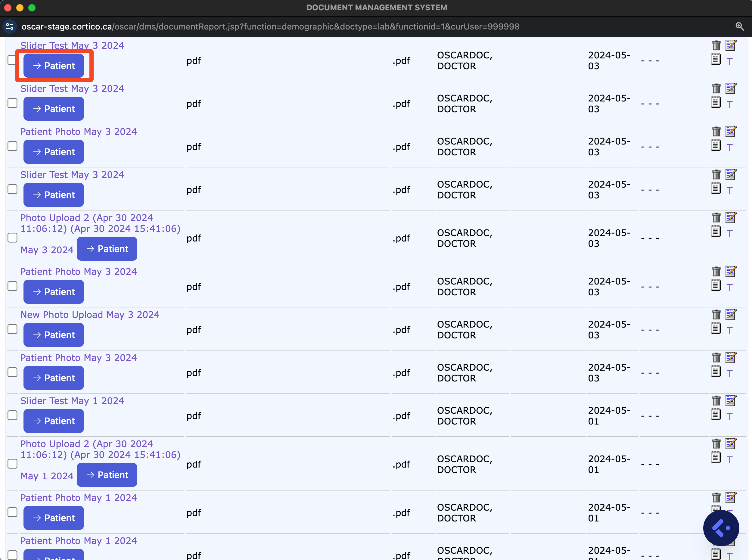Click trash icon for Photo Upload 2 May 3 row
Viewport: 752px width, 560px height.
tap(716, 218)
